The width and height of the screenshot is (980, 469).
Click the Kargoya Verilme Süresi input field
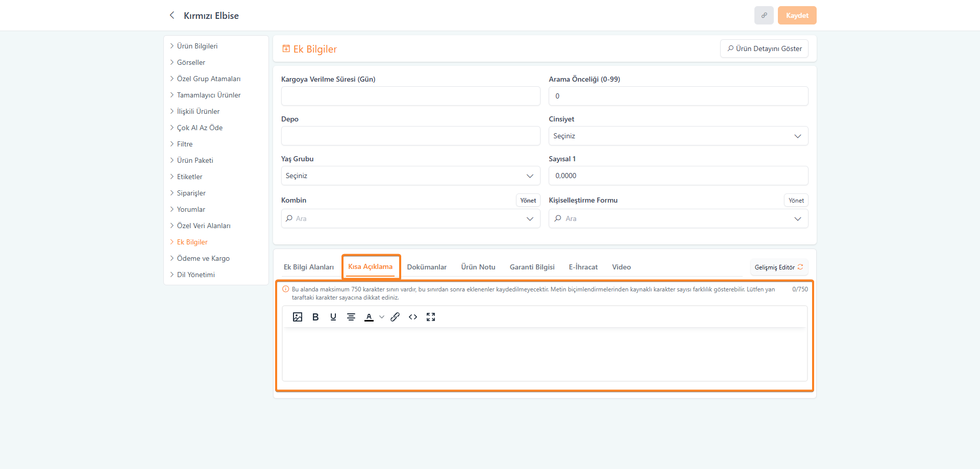coord(410,96)
